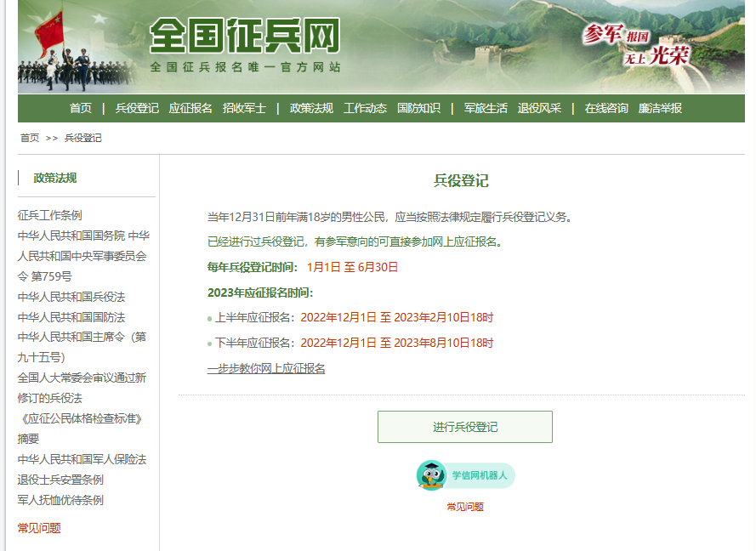Select the 工作动态 navigation item
Viewport: 756px width, 551px height.
[365, 108]
